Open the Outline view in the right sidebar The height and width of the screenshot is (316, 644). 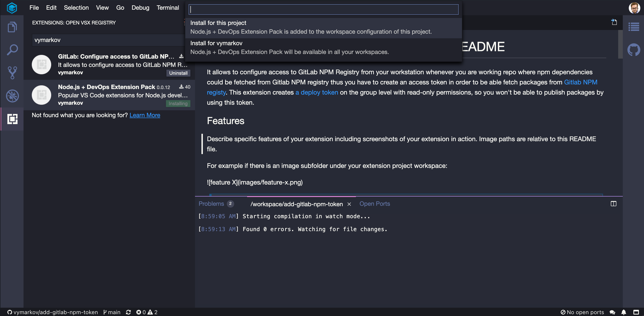[x=633, y=27]
